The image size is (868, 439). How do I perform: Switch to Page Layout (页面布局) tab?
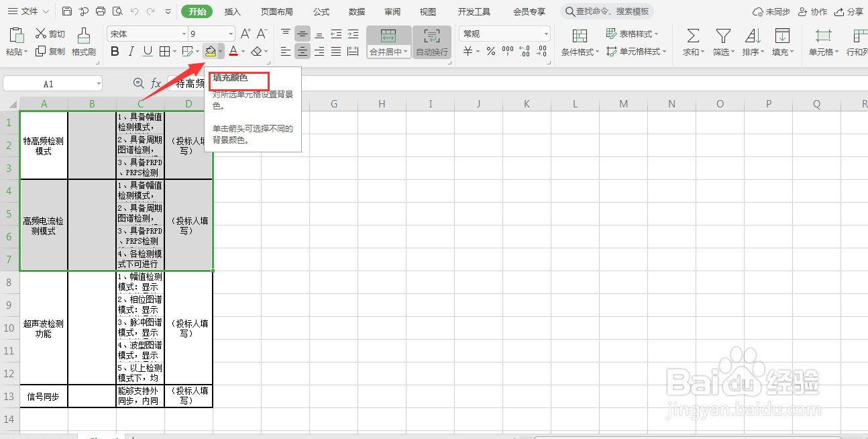tap(276, 11)
